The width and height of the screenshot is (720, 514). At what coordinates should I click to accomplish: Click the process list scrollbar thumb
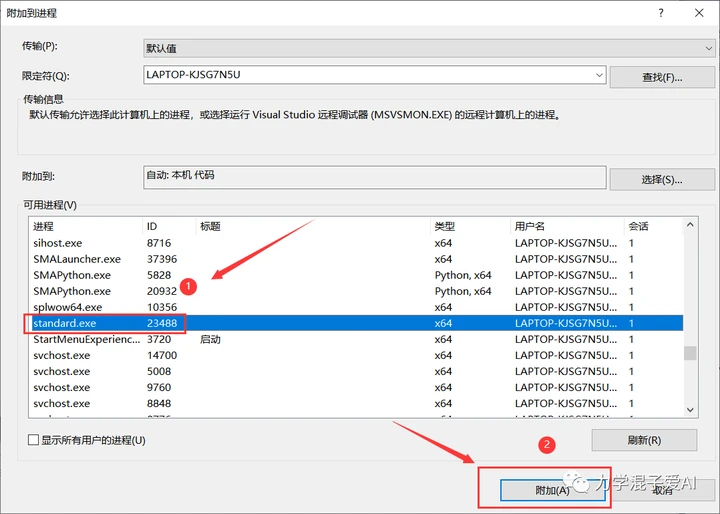click(x=690, y=353)
